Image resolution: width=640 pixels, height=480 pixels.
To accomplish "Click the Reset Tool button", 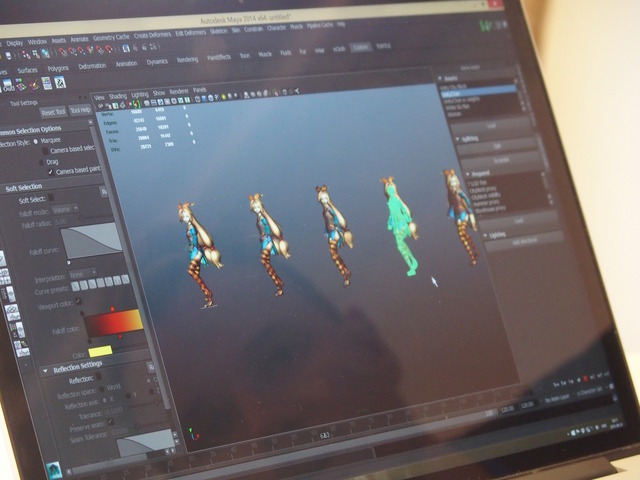I will coord(53,112).
